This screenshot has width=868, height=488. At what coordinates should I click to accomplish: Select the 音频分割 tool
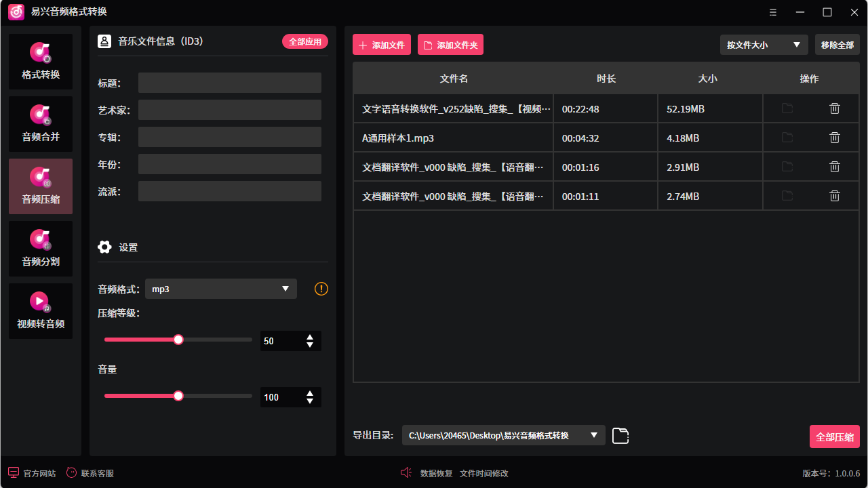point(40,249)
